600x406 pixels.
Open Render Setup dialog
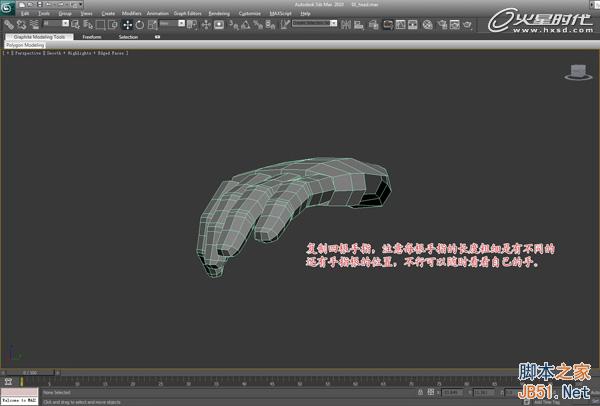[442, 25]
